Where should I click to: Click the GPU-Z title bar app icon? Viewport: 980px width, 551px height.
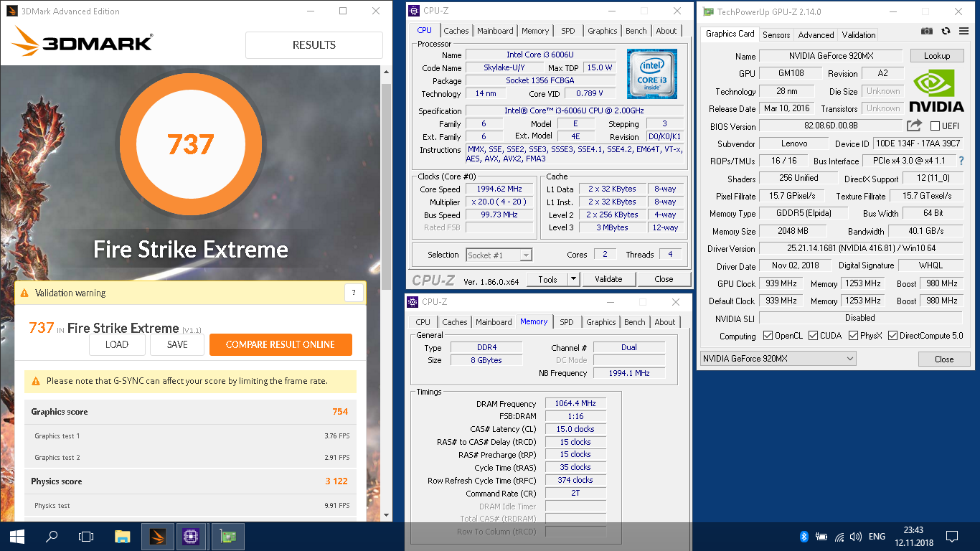(708, 11)
